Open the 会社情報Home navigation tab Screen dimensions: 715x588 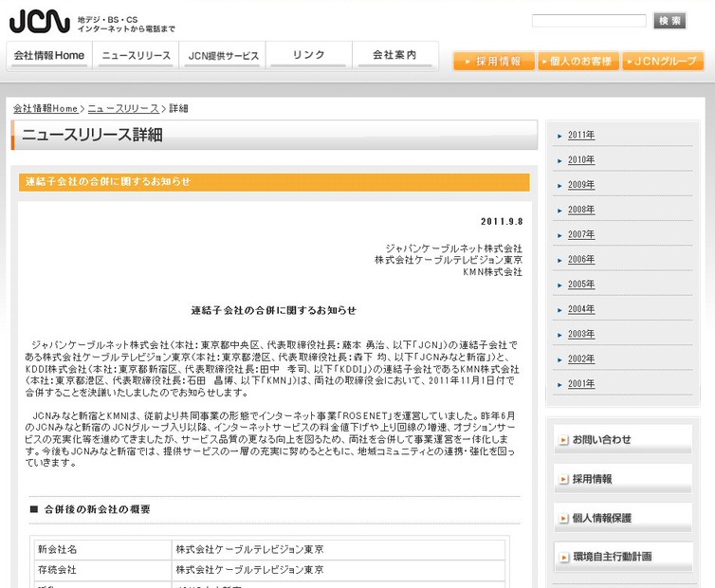pyautogui.click(x=49, y=56)
